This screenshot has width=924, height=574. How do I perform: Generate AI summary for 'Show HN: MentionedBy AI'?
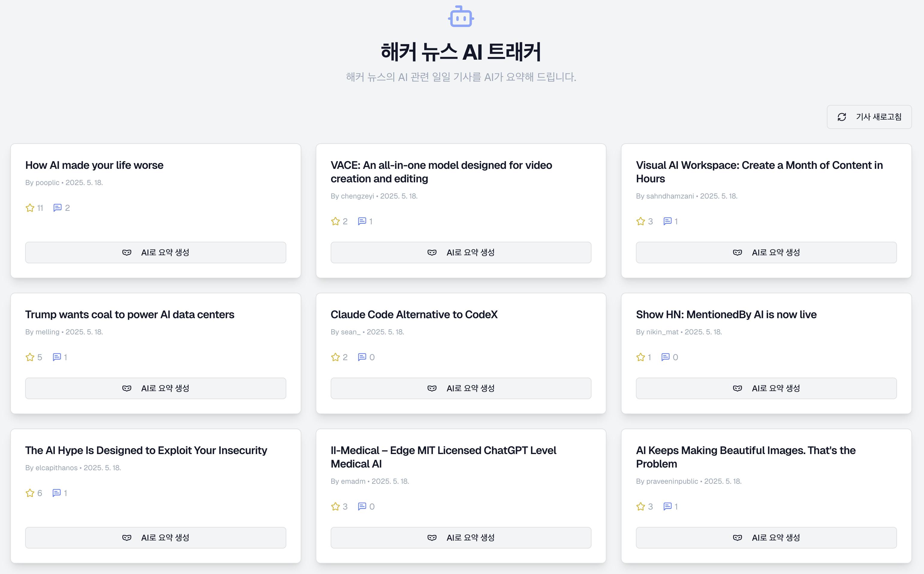pos(766,388)
